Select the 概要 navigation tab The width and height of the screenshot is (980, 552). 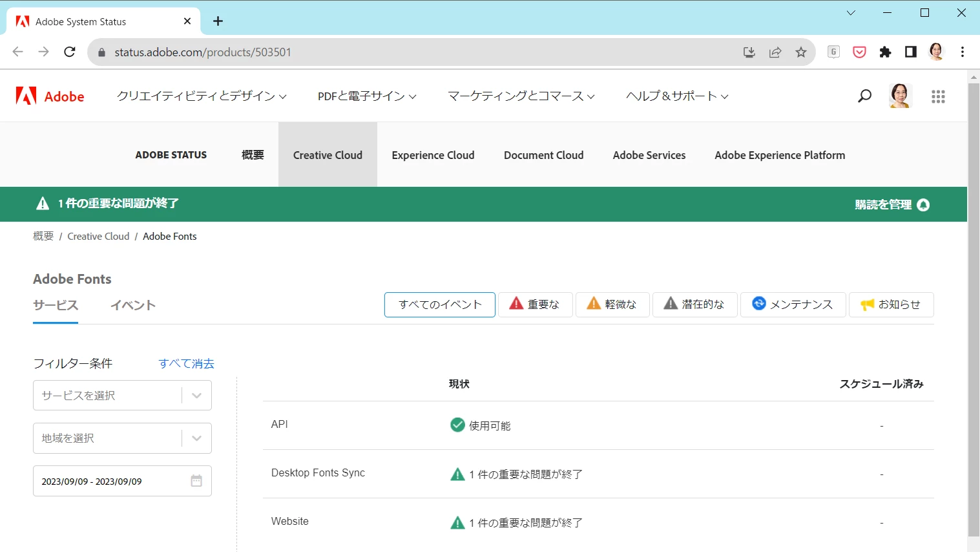[253, 155]
